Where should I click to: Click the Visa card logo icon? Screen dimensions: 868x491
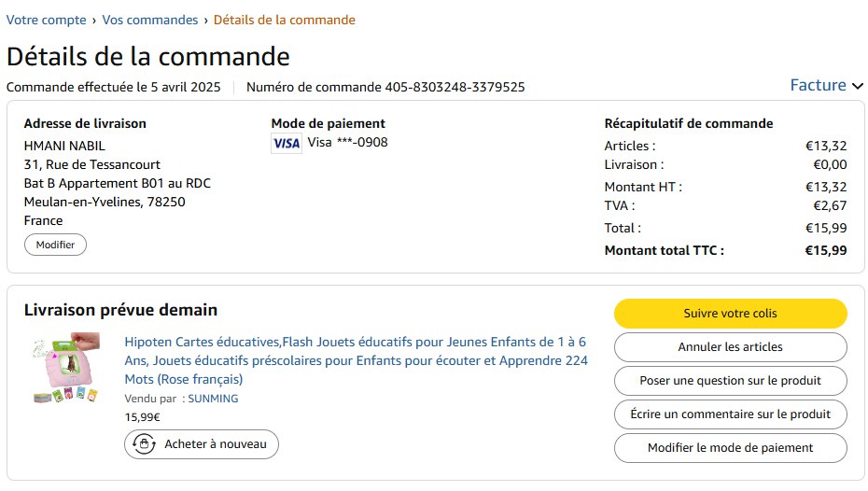[287, 143]
